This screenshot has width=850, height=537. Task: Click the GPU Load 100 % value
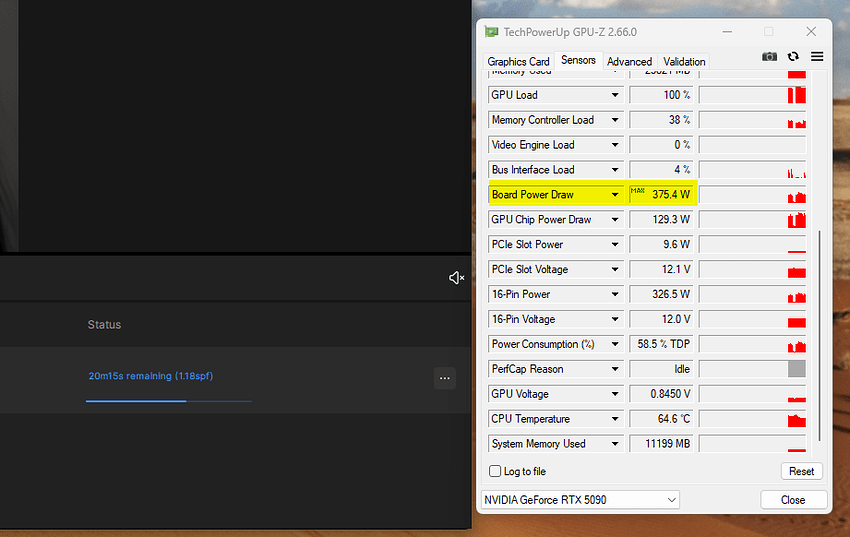pyautogui.click(x=661, y=95)
